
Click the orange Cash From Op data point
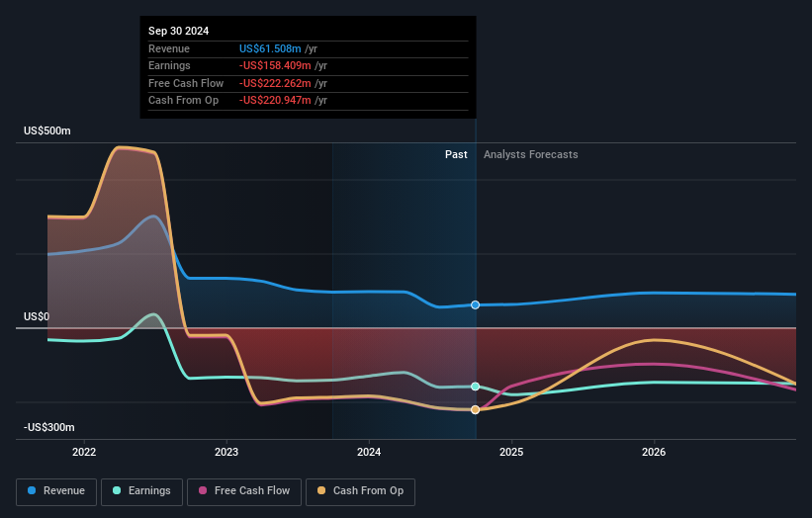475,410
